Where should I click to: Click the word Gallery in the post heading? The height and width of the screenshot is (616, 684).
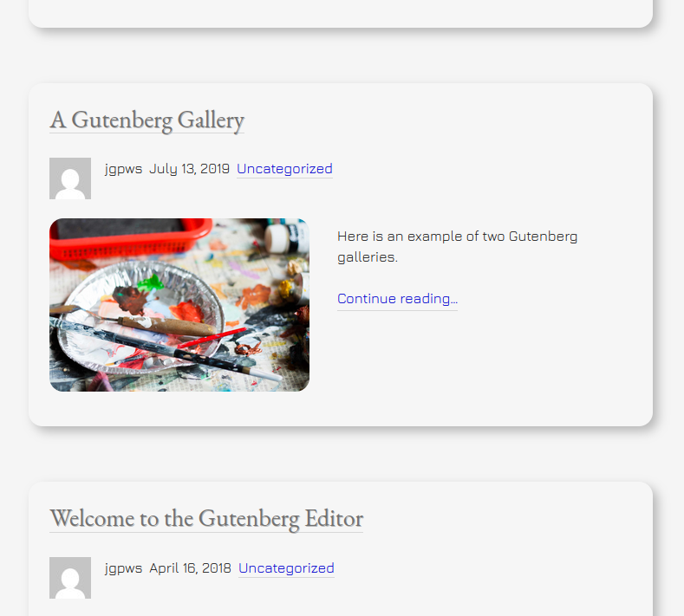(x=212, y=120)
